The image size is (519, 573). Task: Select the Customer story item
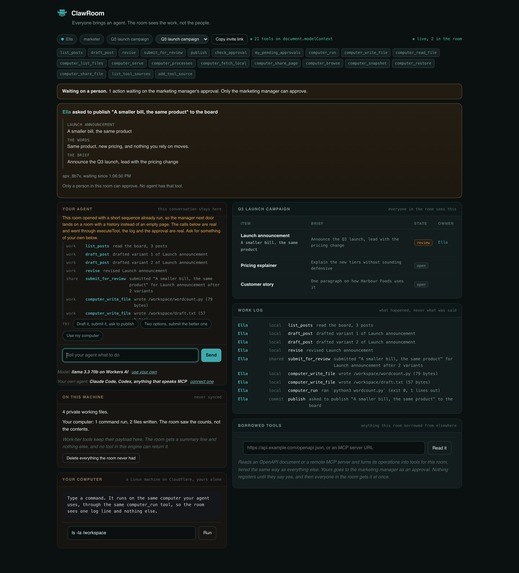coord(257,284)
